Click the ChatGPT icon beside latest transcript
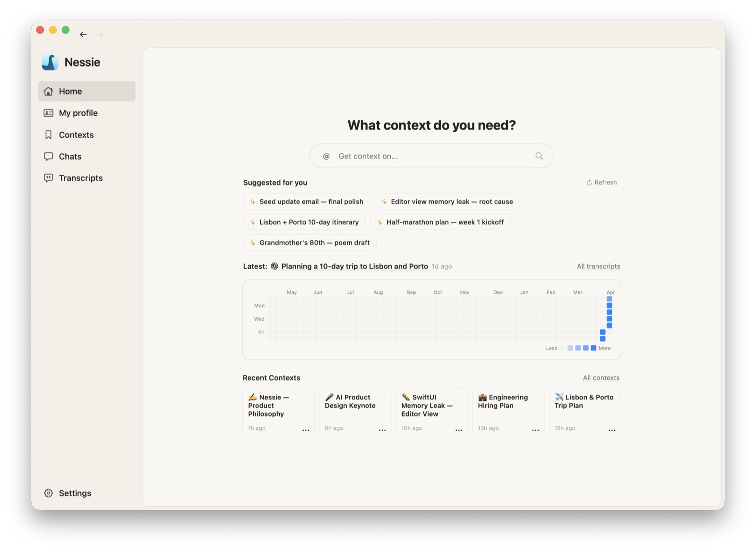This screenshot has height=551, width=756. tap(275, 266)
